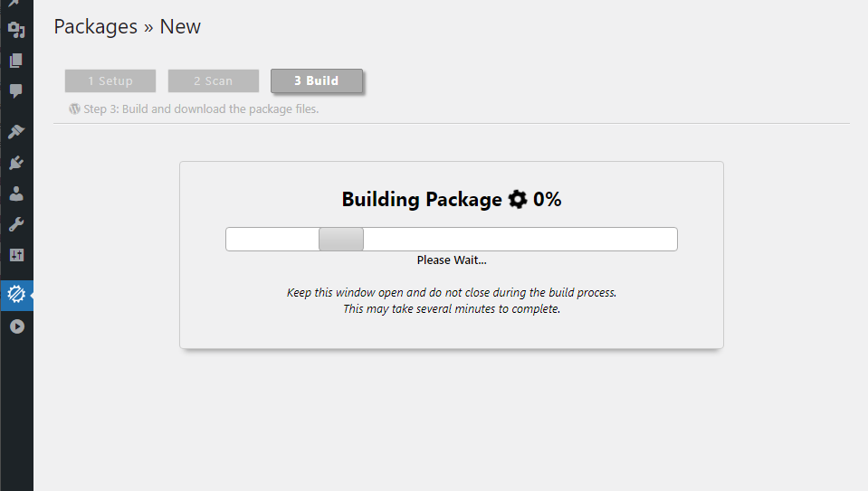The width and height of the screenshot is (868, 491).
Task: Select the 3 Build step
Action: click(x=317, y=80)
